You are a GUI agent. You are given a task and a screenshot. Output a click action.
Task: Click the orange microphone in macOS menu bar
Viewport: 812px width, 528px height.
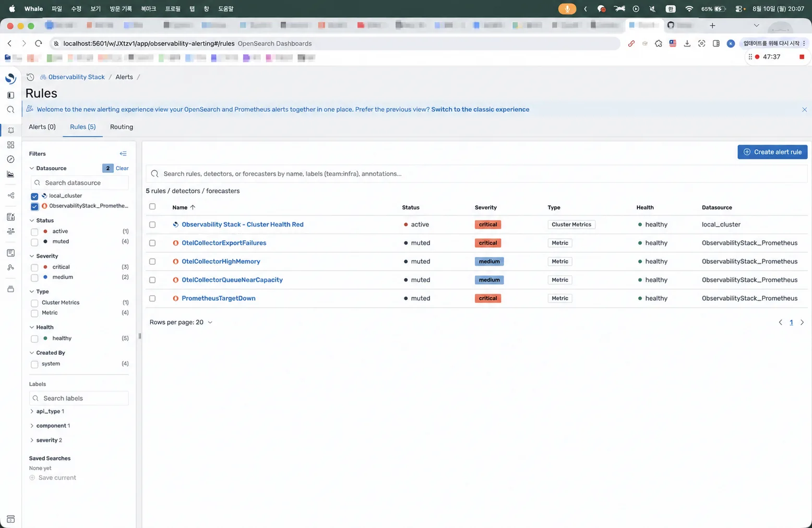coord(567,9)
